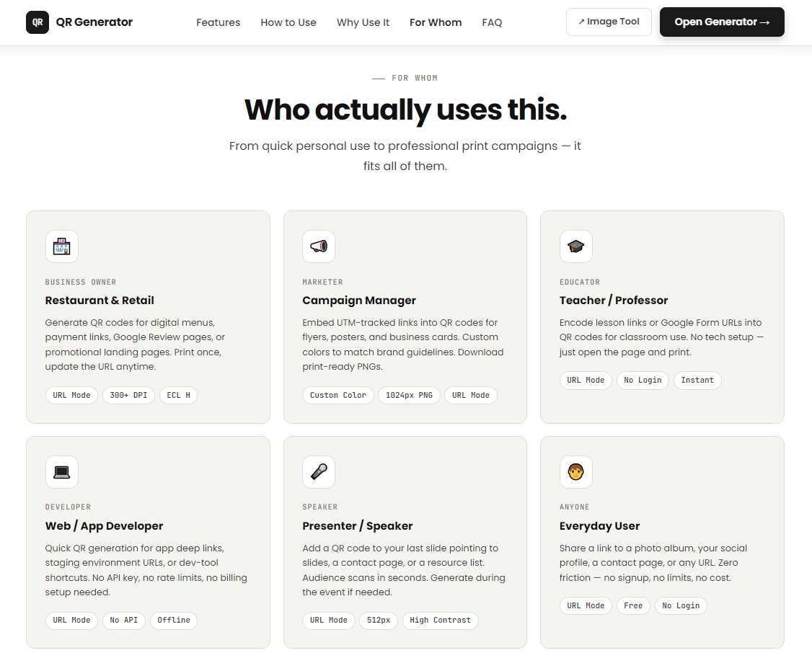Open the Generator via the black header button
Image resolution: width=812 pixels, height=658 pixels.
721,22
